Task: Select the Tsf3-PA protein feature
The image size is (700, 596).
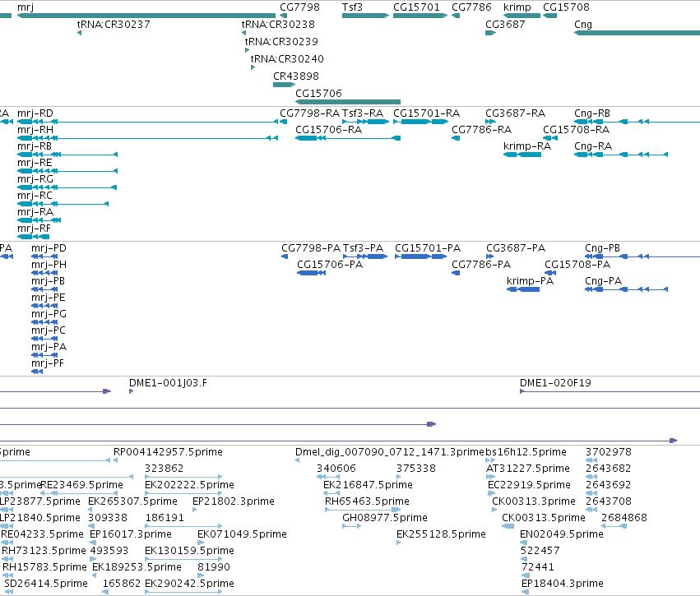Action: (x=365, y=256)
